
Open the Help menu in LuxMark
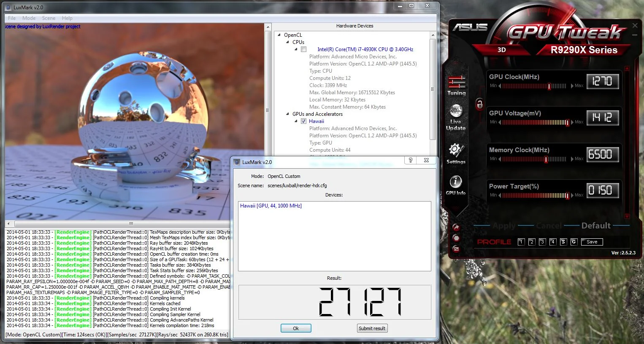pos(67,18)
